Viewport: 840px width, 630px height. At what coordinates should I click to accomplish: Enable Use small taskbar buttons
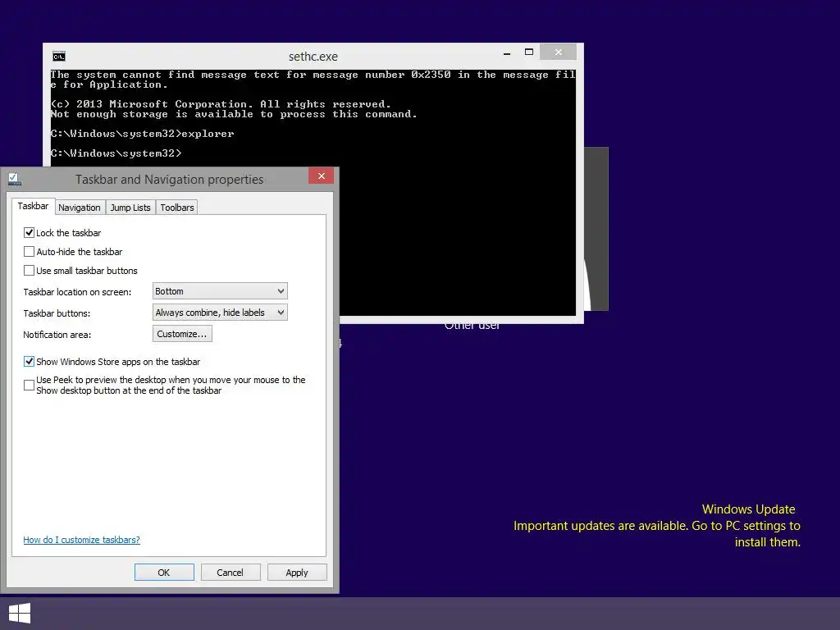click(29, 271)
